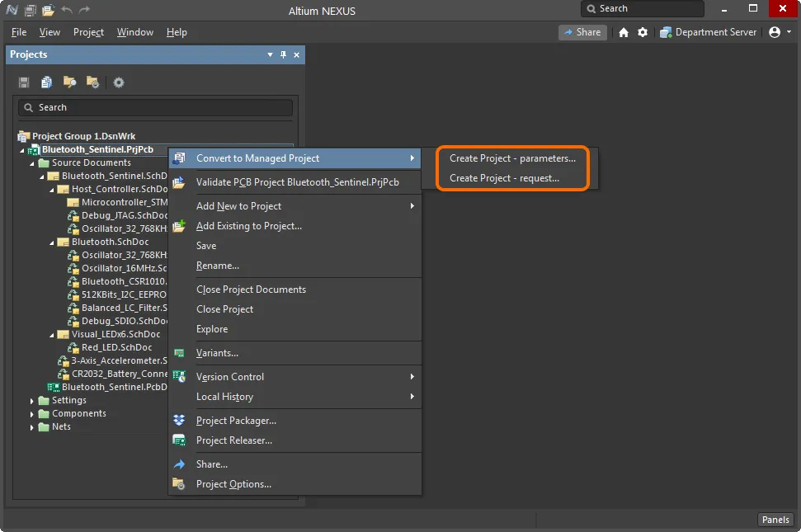Click the Panels button

pyautogui.click(x=775, y=520)
